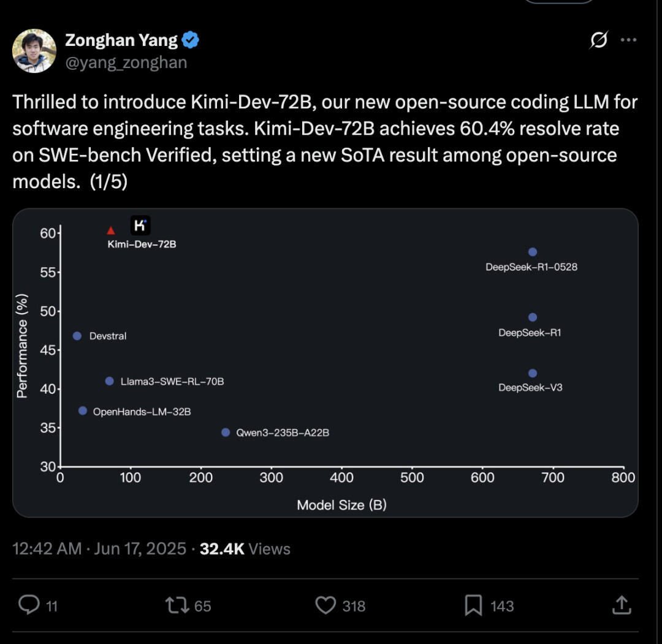Click the Qwen3-235B-A22B data point
The height and width of the screenshot is (644, 662).
[226, 432]
